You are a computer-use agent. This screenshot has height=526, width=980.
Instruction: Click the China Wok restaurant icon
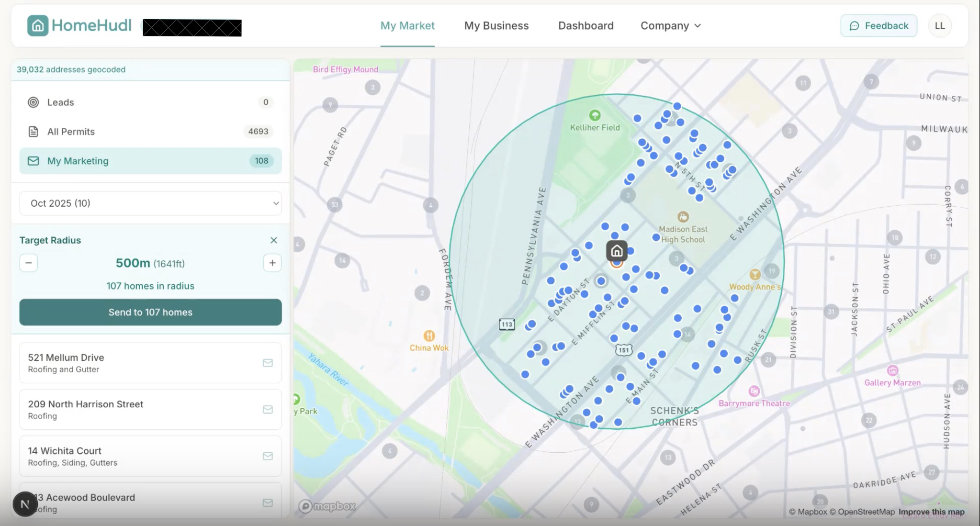(x=429, y=336)
